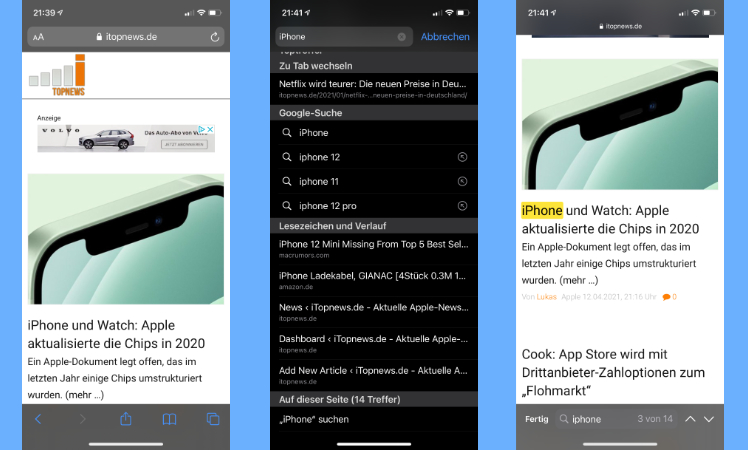Tap the fill arrow beside 'iphone 12 pro'
Image resolution: width=748 pixels, height=450 pixels.
point(462,206)
